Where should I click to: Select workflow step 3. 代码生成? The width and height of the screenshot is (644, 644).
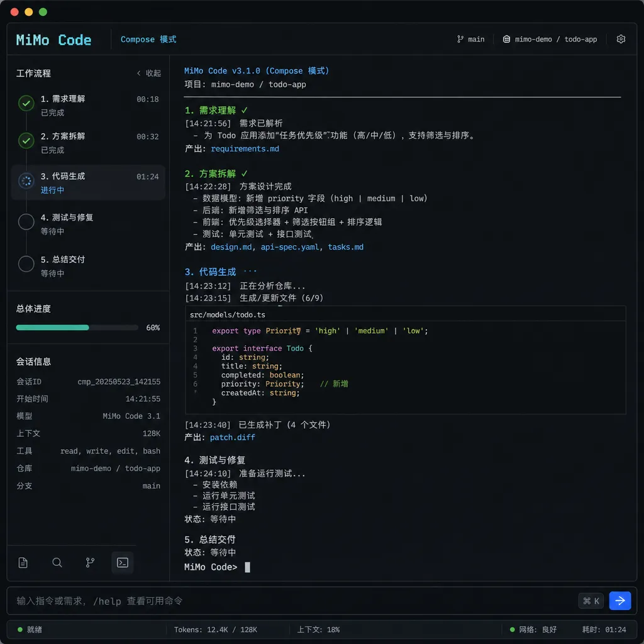pyautogui.click(x=88, y=183)
